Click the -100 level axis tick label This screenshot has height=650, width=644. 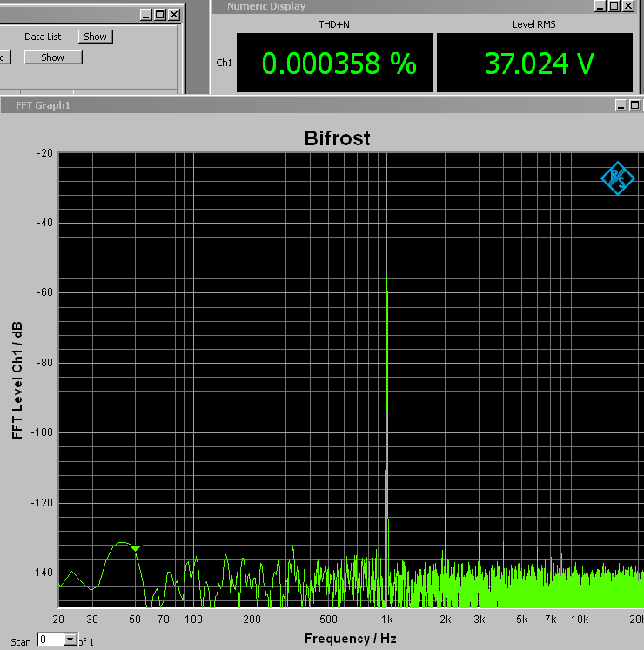click(42, 432)
